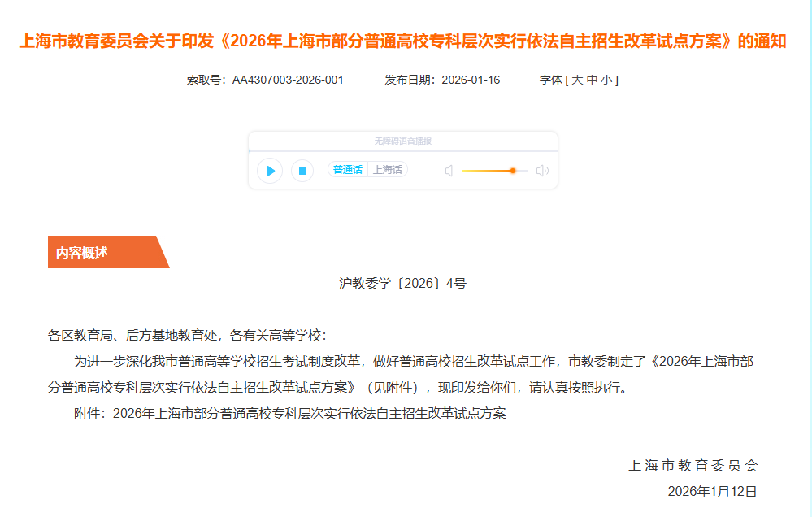Open the 附件 attachment pilot plan link
The height and width of the screenshot is (517, 812).
(309, 413)
